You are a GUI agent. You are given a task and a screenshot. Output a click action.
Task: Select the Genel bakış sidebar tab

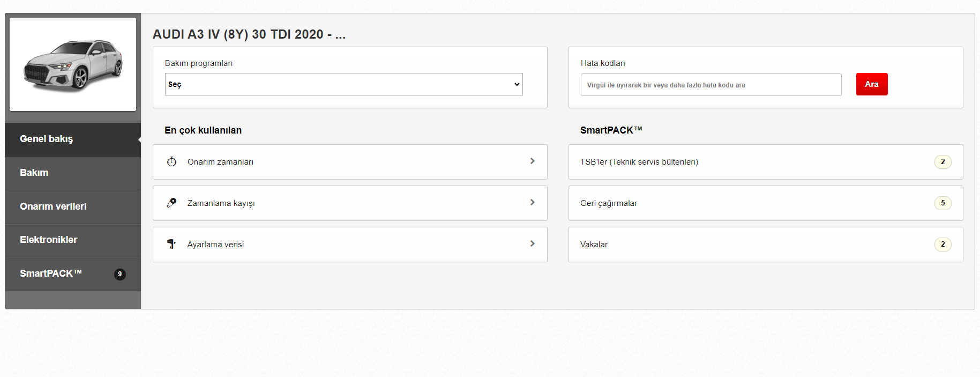coord(73,139)
